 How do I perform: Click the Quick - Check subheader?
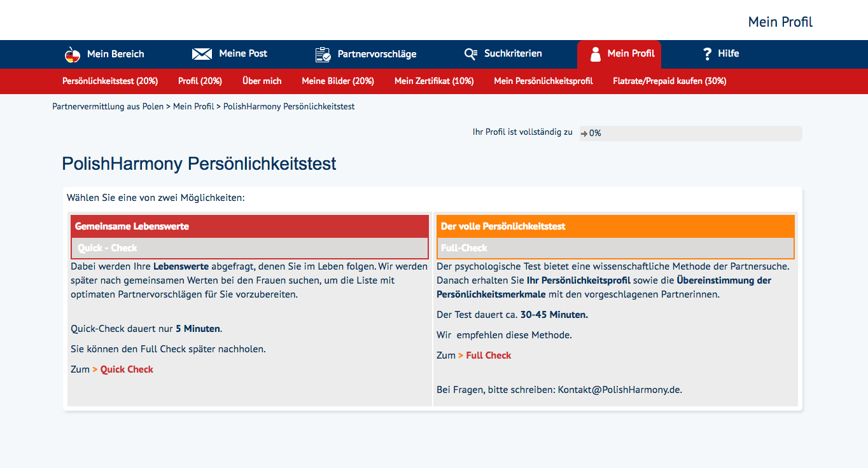249,248
